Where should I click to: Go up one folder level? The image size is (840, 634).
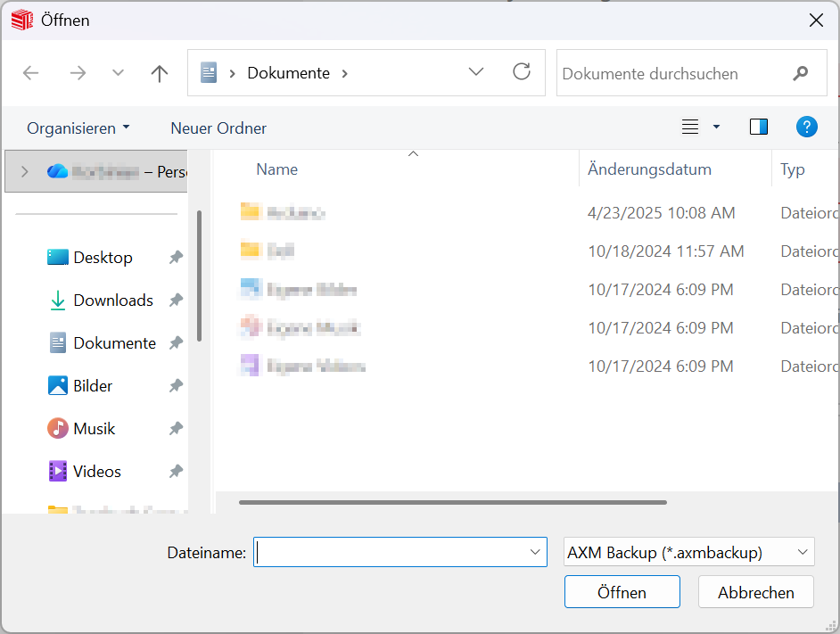(160, 73)
